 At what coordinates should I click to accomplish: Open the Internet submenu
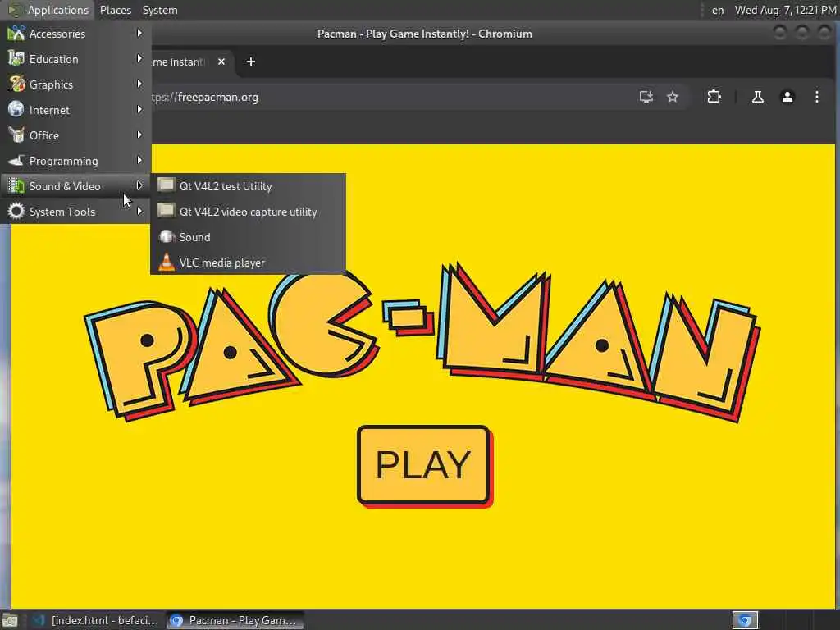[75, 110]
